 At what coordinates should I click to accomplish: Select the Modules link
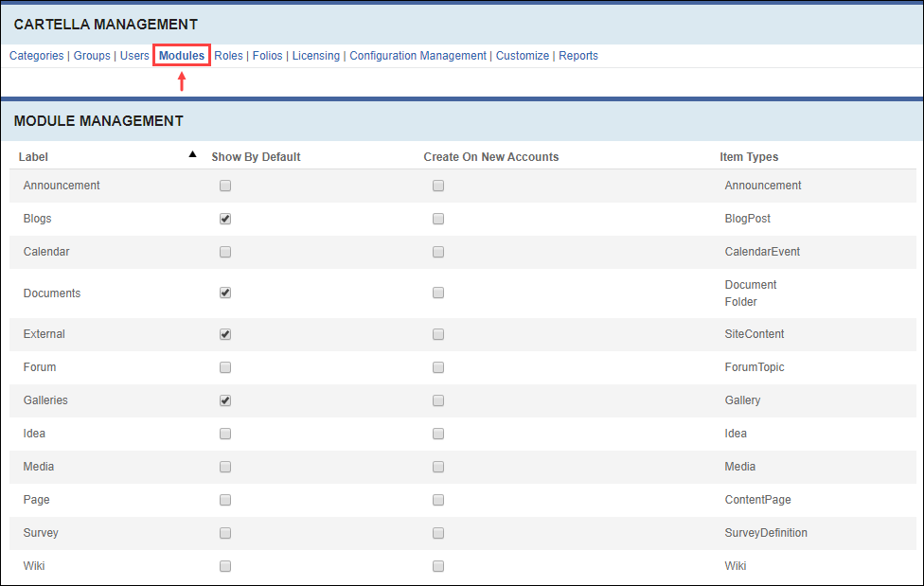[182, 56]
